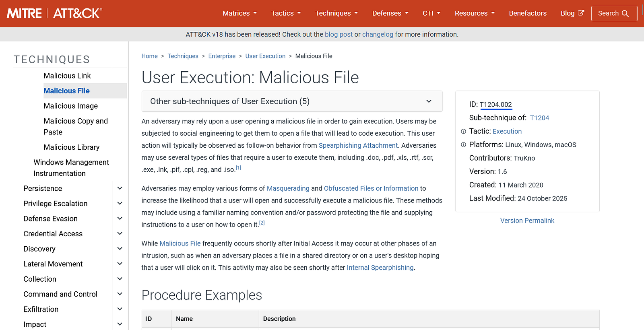This screenshot has width=644, height=330.
Task: Open the changelog link in banner
Action: click(x=378, y=35)
